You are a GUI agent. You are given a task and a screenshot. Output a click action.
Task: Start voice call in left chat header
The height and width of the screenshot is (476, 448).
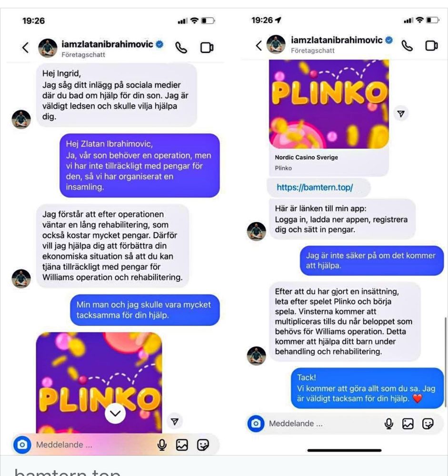click(x=181, y=48)
